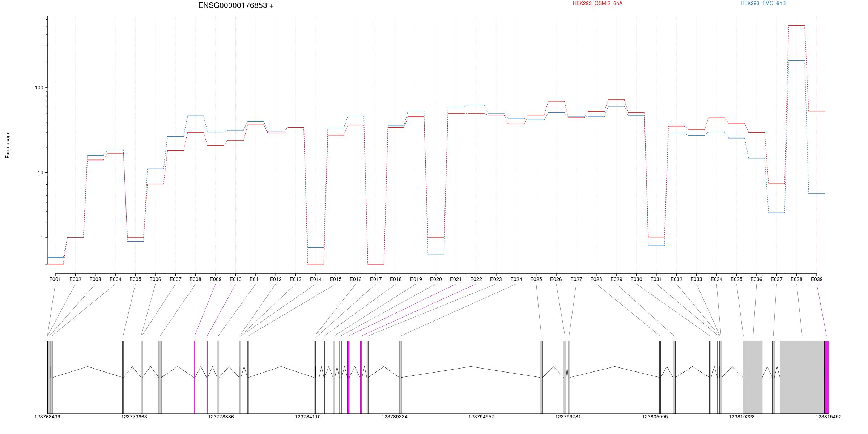
Task: Click exon label E025
Action: point(536,279)
